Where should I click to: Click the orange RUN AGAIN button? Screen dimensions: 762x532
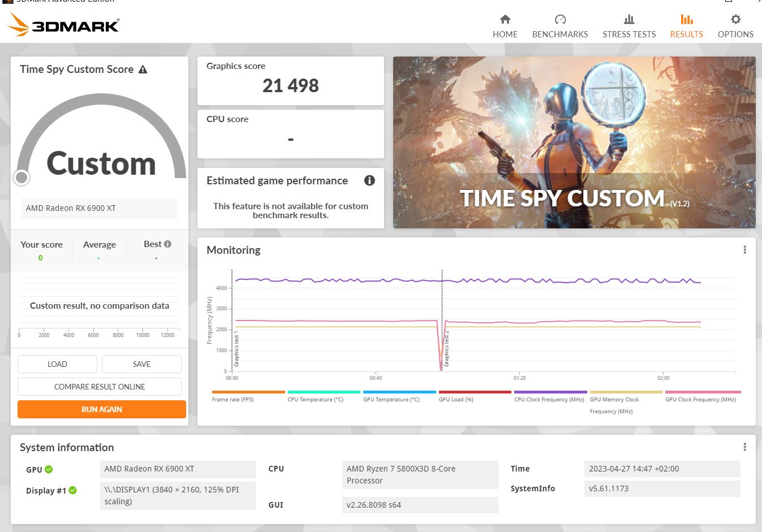click(x=102, y=409)
